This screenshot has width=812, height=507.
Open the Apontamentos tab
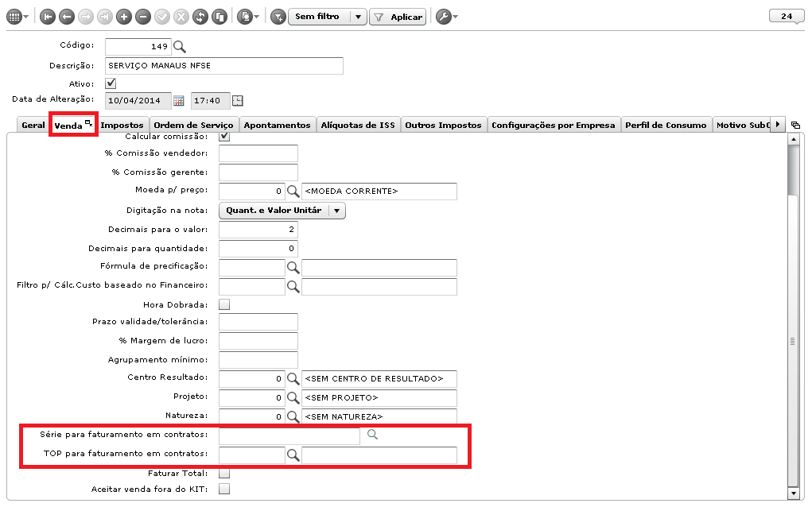point(277,126)
